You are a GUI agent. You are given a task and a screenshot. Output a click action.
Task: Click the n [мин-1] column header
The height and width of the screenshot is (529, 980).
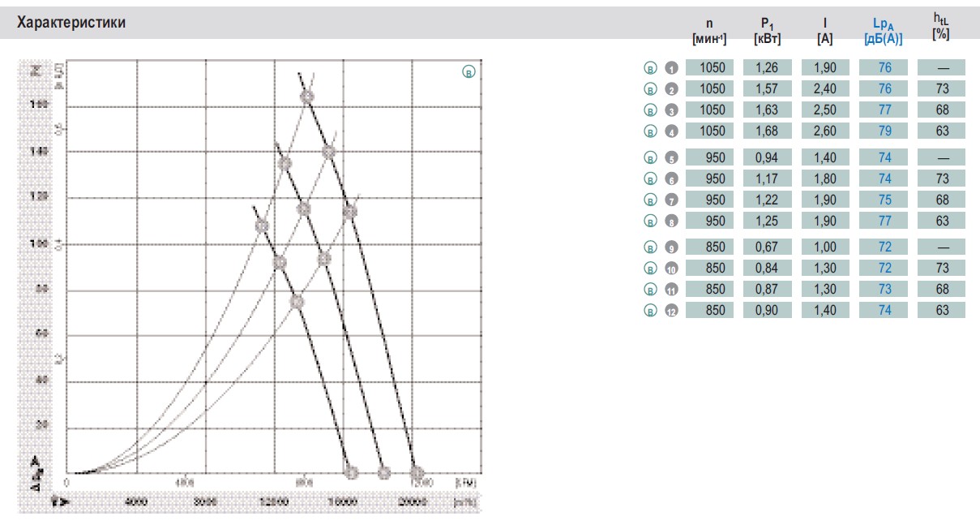709,32
